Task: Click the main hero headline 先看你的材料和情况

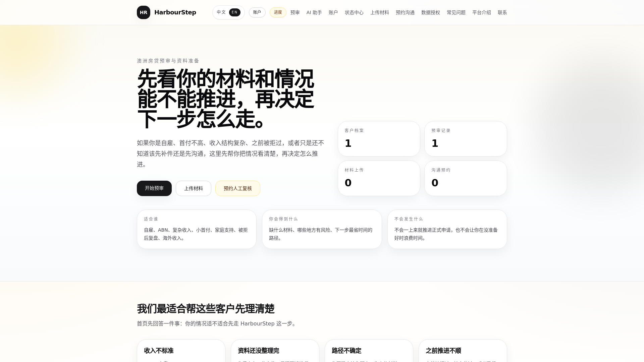Action: (x=225, y=99)
